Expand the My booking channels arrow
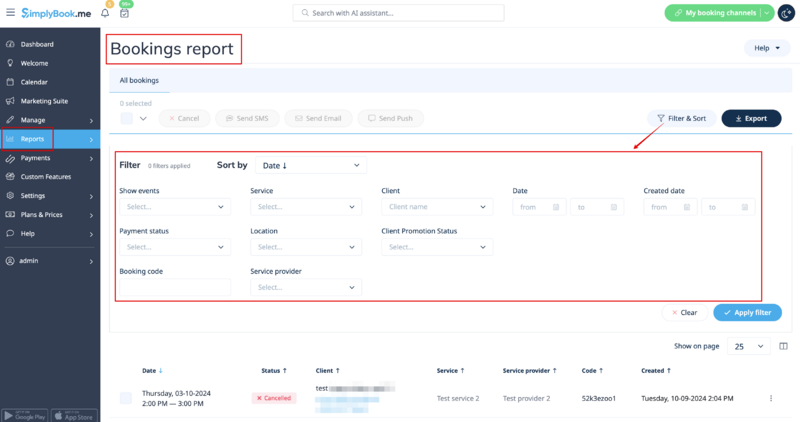Image resolution: width=800 pixels, height=422 pixels. 767,13
